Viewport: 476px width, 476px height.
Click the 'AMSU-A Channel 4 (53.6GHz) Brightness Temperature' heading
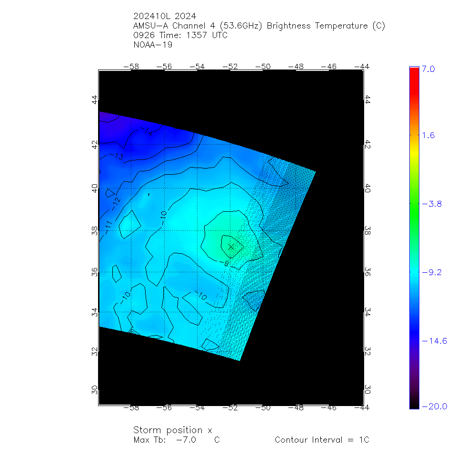click(x=259, y=26)
